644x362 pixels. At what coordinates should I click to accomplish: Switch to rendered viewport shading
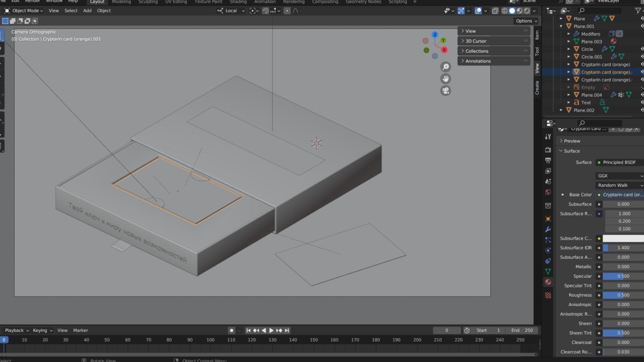coord(527,11)
